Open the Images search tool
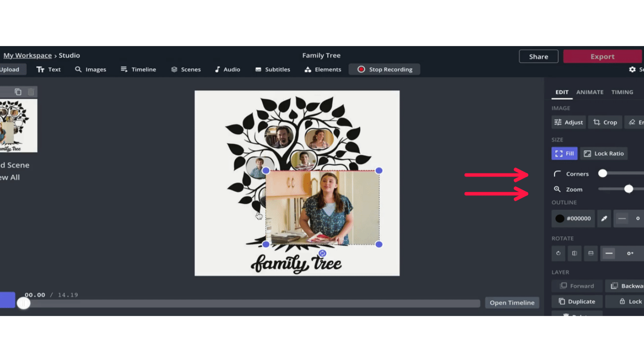The image size is (644, 362). coord(91,69)
